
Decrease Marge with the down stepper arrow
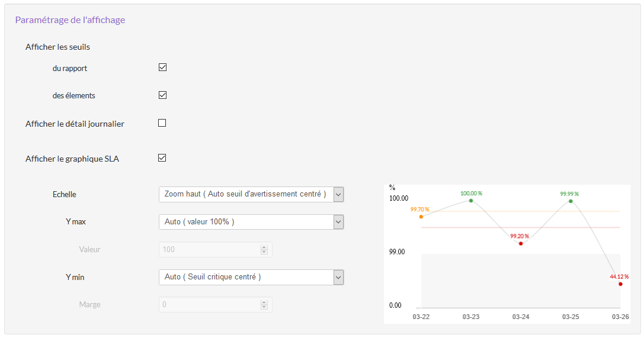[x=264, y=308]
